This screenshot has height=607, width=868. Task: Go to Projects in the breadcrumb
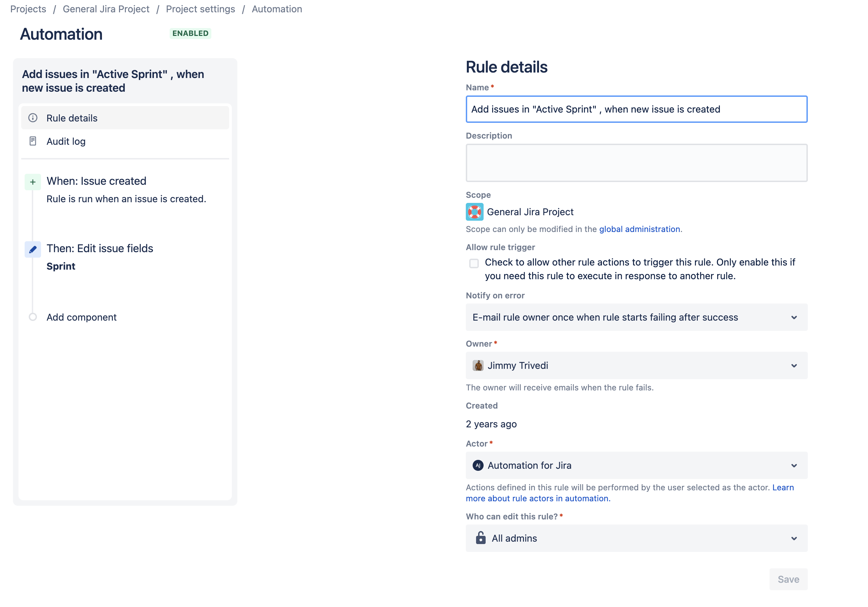pos(28,9)
